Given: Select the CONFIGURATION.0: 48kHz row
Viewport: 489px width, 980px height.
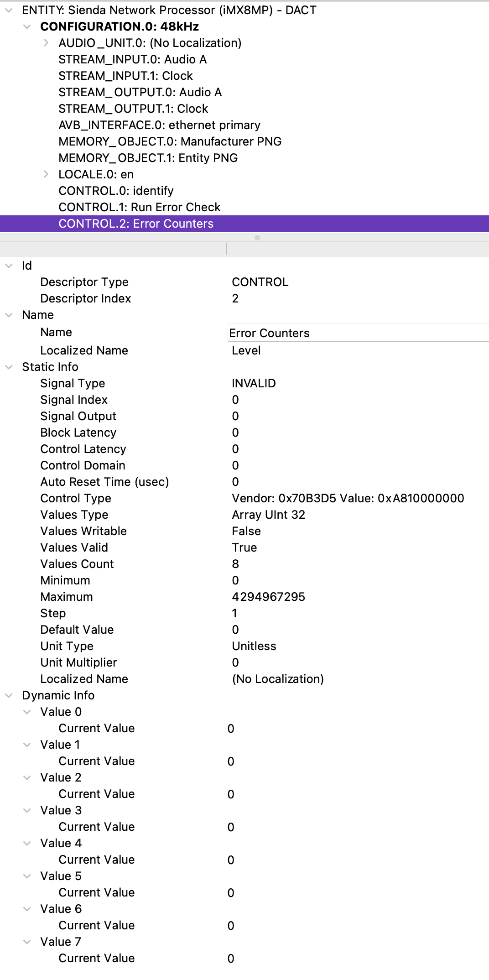Looking at the screenshot, I should 244,26.
